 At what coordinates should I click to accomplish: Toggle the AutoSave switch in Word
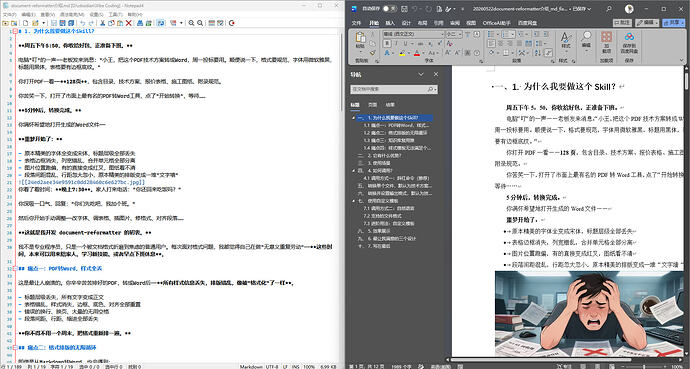[389, 8]
